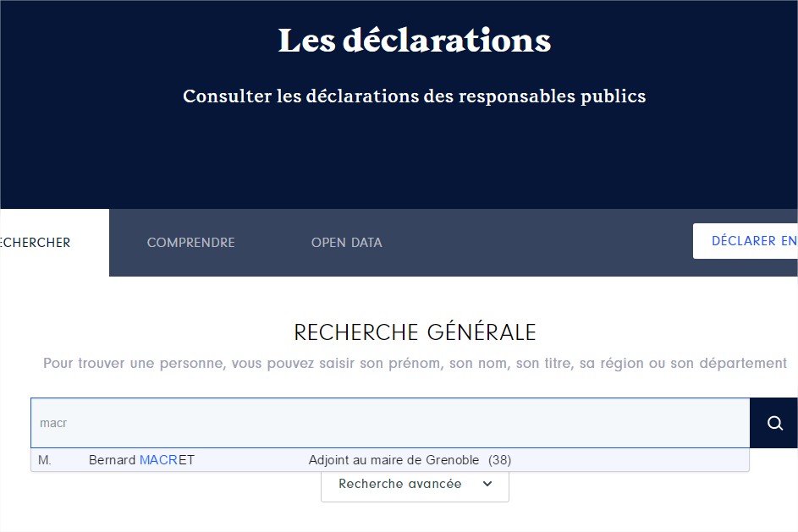Click the 'M.' civility in suggestion row
The image size is (798, 532).
(45, 460)
